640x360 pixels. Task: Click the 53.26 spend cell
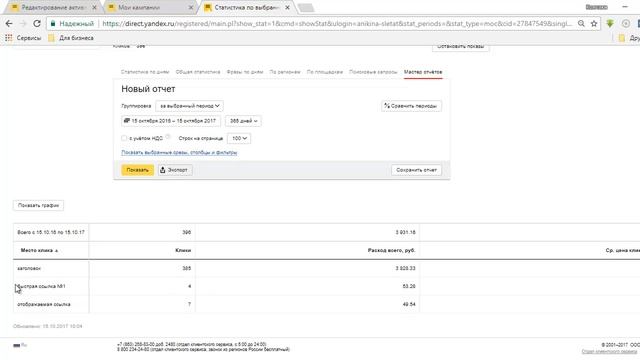(409, 286)
